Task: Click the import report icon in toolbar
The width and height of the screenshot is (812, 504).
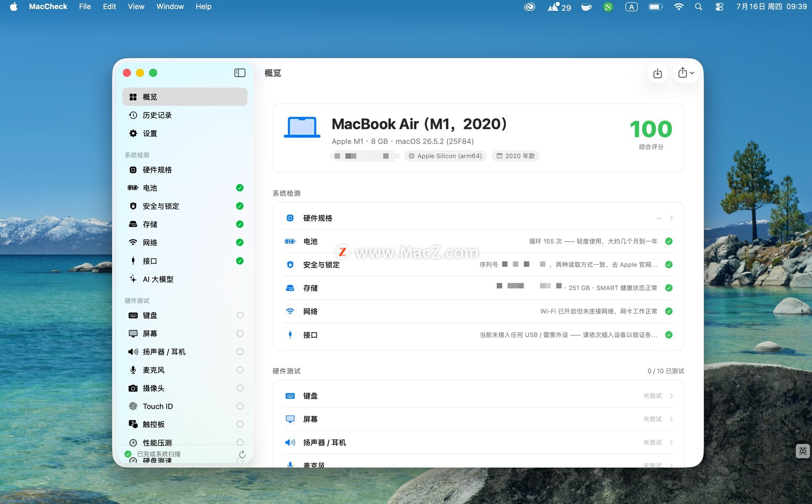Action: (658, 73)
